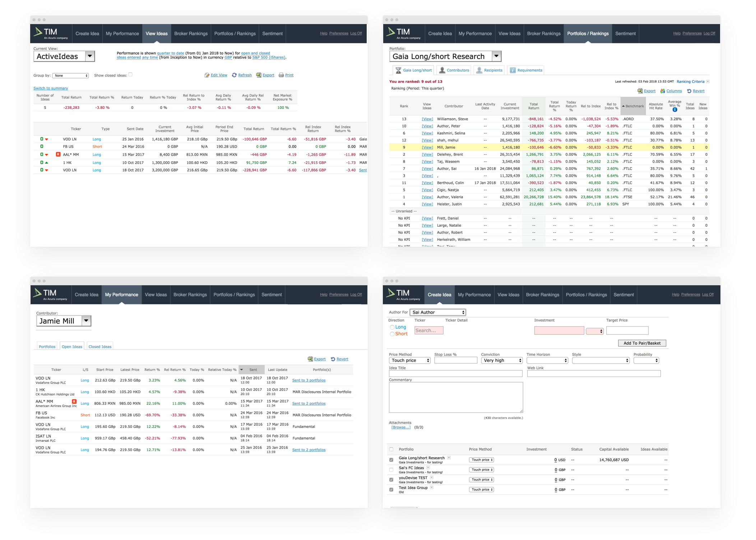The image size is (756, 540).
Task: Click the Ticker Search input field
Action: pos(429,331)
